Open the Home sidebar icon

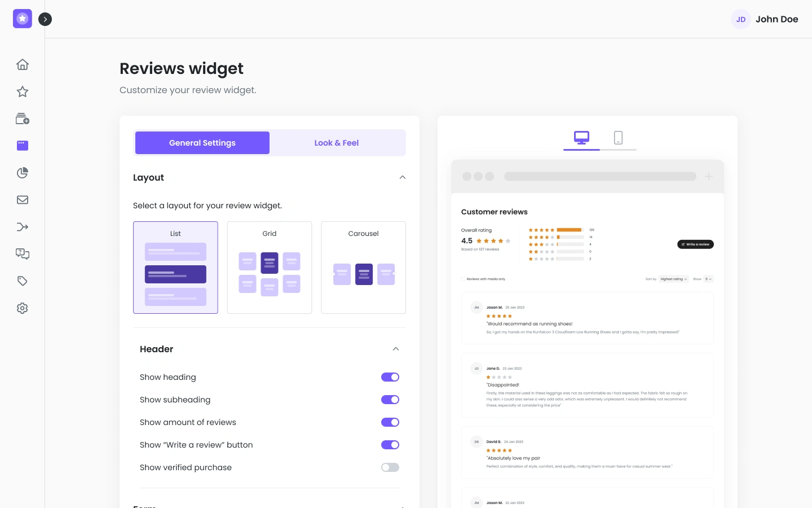click(x=23, y=64)
